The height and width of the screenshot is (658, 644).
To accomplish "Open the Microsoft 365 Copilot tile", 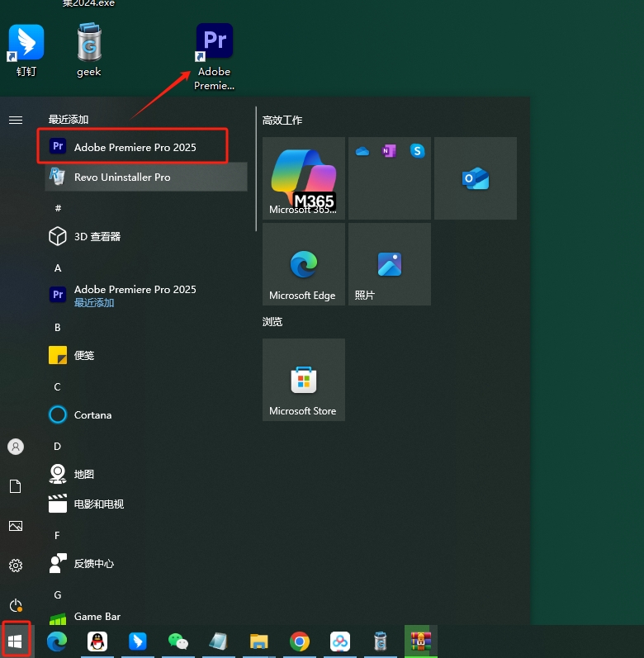I will (303, 178).
